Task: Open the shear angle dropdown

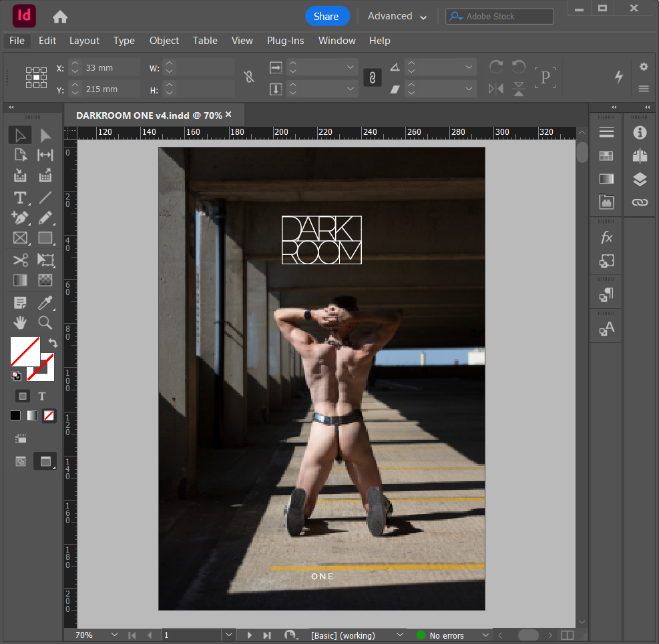Action: [x=469, y=89]
